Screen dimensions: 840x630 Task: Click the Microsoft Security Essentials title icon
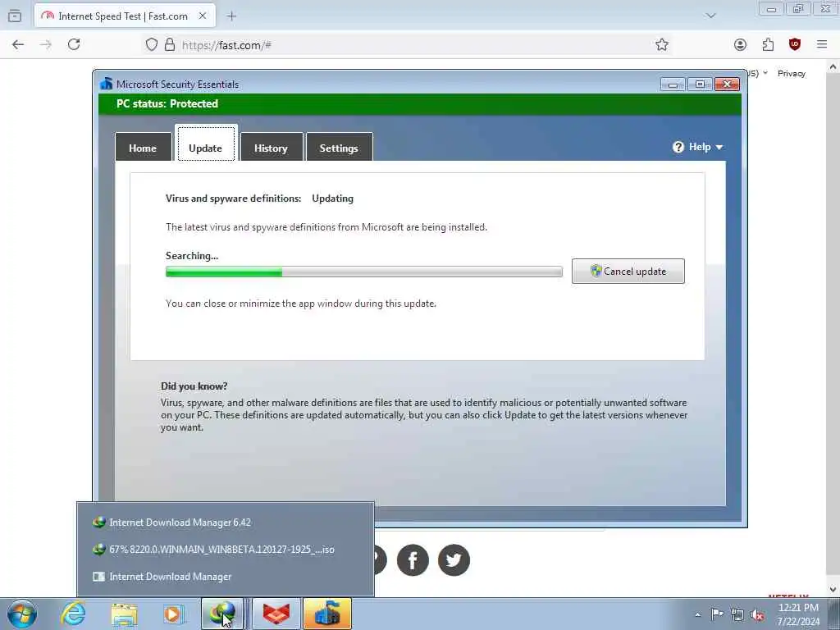coord(107,84)
